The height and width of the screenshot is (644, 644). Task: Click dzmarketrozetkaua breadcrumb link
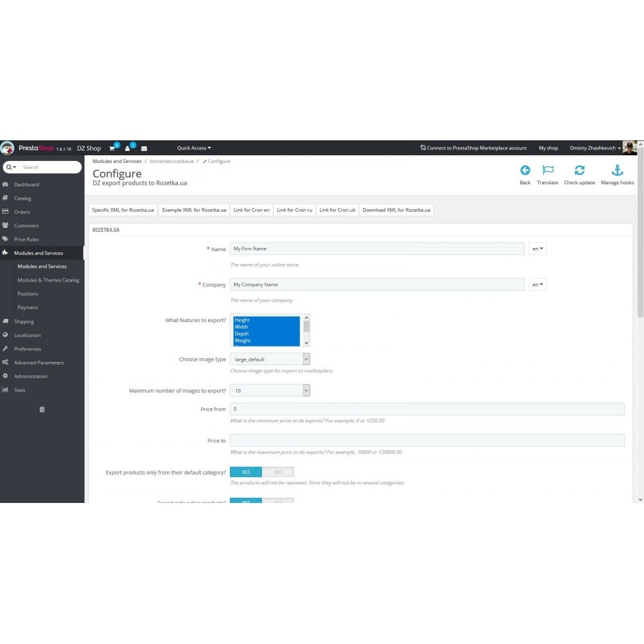(171, 162)
